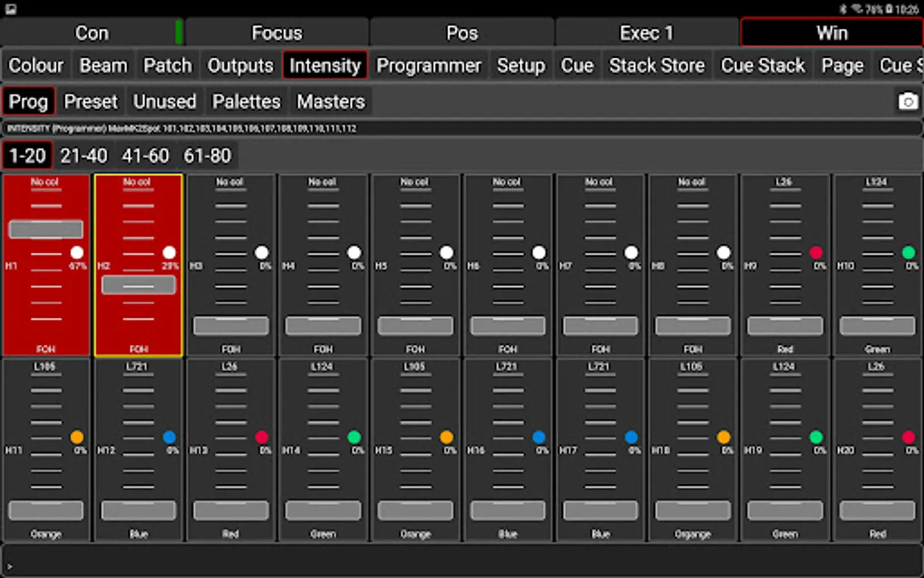Image resolution: width=924 pixels, height=578 pixels.
Task: Click the white colour dot on fader H1
Action: [77, 252]
